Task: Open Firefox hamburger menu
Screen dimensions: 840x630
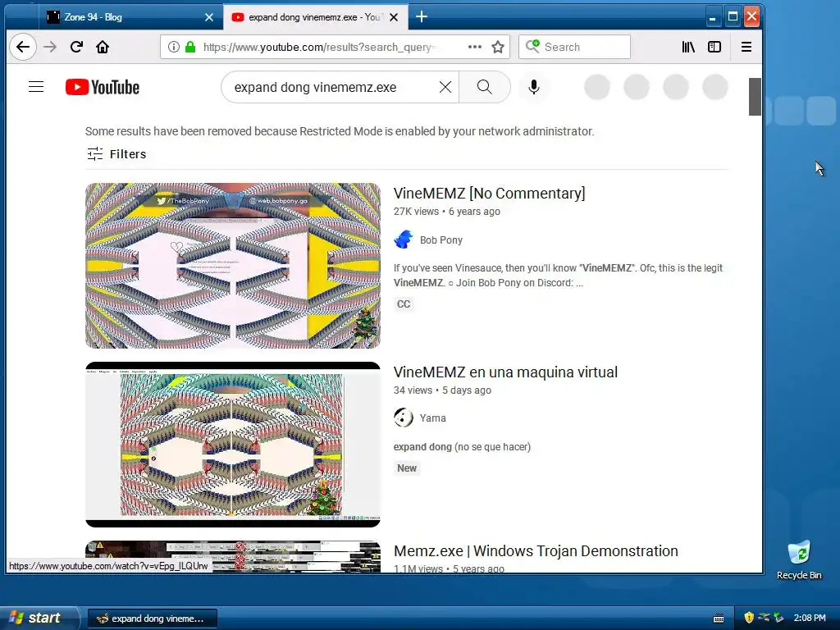Action: [746, 47]
